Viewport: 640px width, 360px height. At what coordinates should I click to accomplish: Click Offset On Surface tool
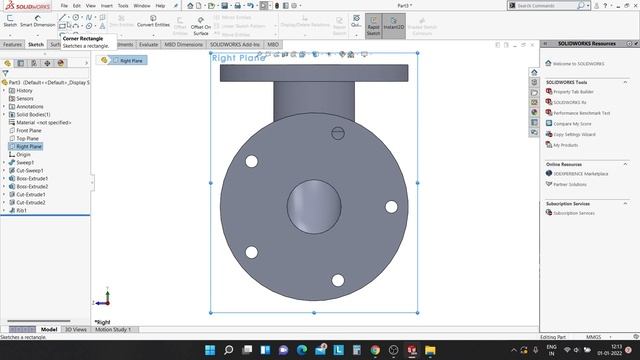coord(201,26)
